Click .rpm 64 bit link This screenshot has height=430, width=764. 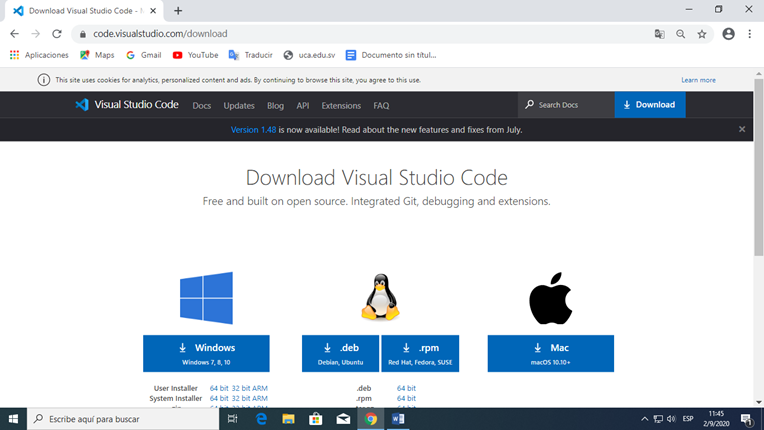coord(406,398)
